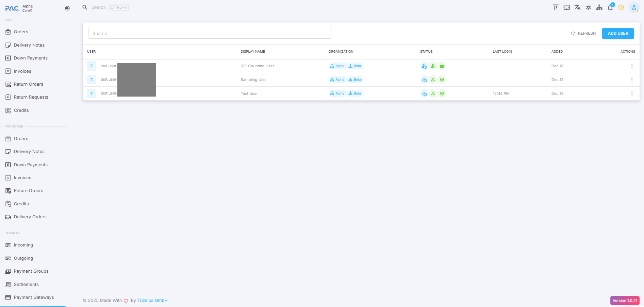Open actions menu for QC-Counting User
The width and height of the screenshot is (644, 307).
(x=632, y=66)
